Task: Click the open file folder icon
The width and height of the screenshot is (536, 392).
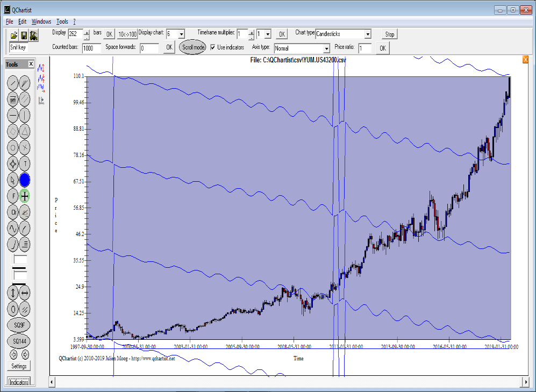Action: [x=15, y=35]
